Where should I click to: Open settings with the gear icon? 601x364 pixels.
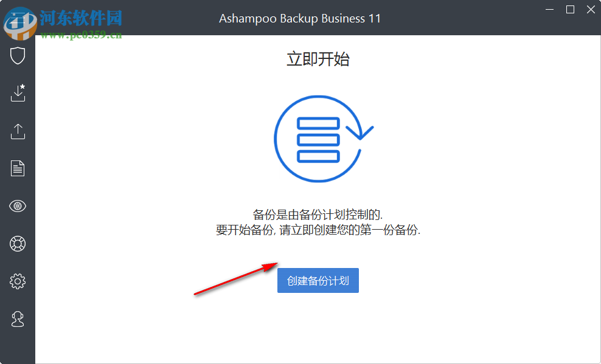[x=18, y=281]
